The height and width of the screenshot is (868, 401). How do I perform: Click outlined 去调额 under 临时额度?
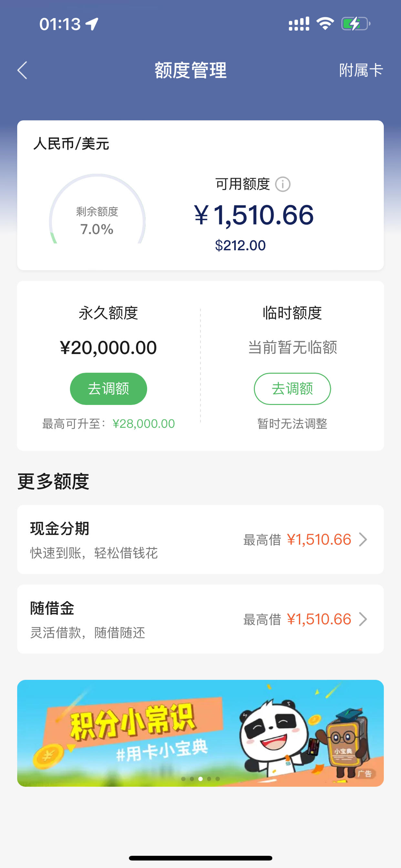292,388
